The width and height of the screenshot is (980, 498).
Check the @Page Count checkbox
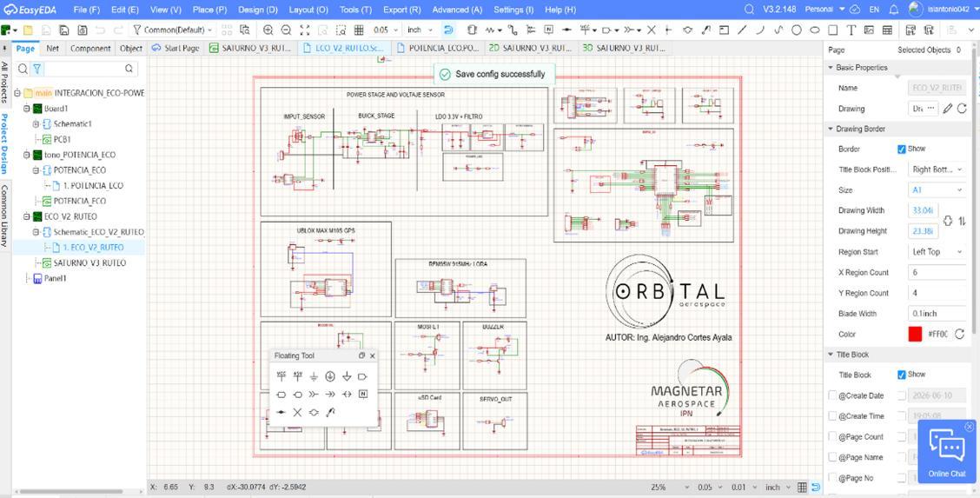click(832, 437)
